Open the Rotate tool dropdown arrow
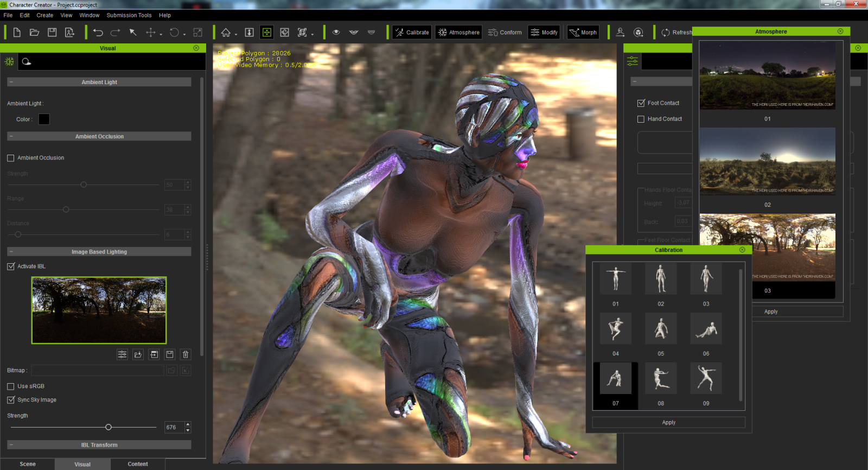Viewport: 868px width, 470px height. (x=184, y=34)
